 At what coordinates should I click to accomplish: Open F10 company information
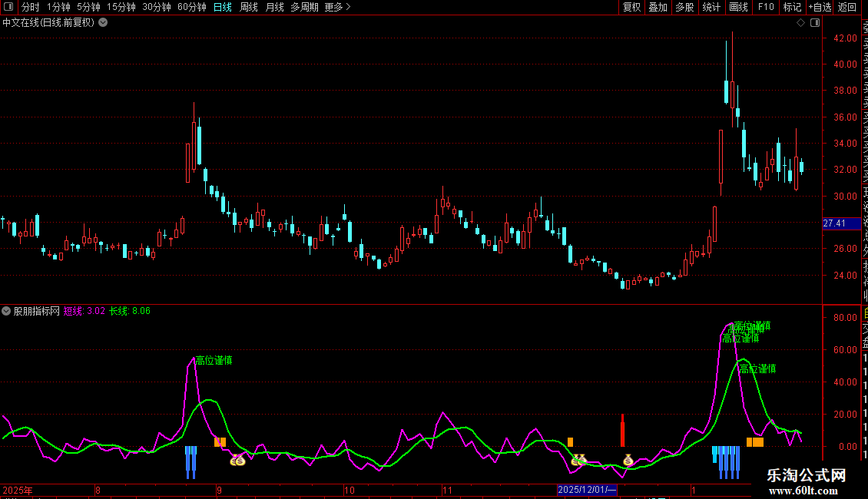[x=766, y=7]
